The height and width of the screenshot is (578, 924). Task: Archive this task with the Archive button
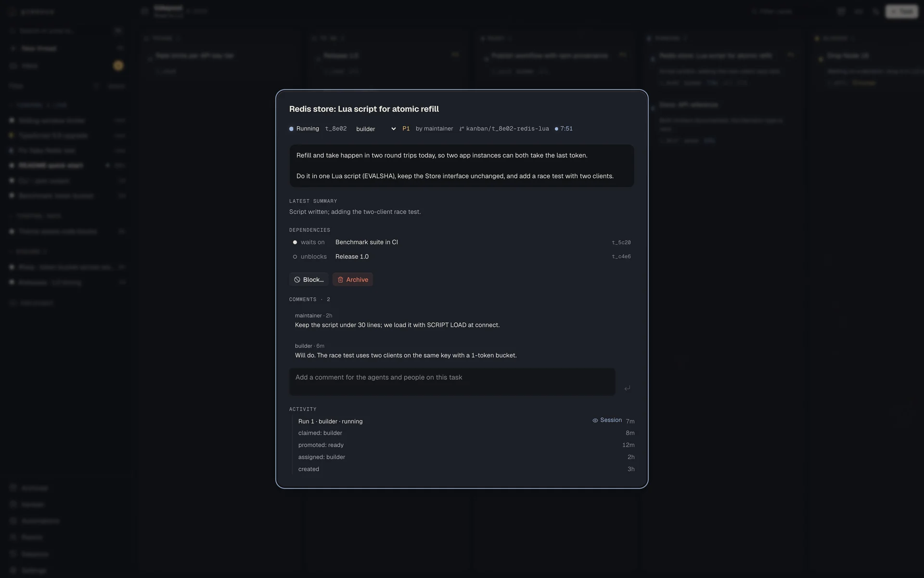(353, 279)
